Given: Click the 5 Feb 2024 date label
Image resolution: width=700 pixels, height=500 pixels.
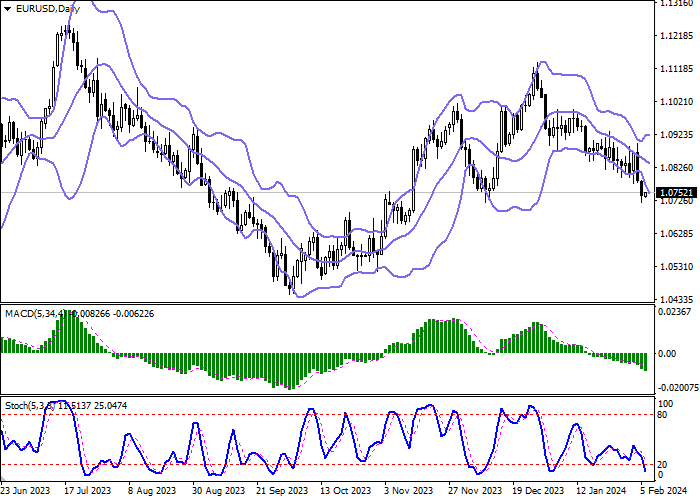Looking at the screenshot, I should click(x=664, y=490).
